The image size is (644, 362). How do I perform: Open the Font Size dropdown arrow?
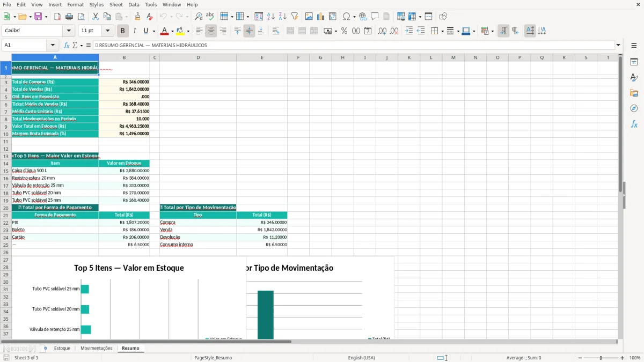click(108, 31)
